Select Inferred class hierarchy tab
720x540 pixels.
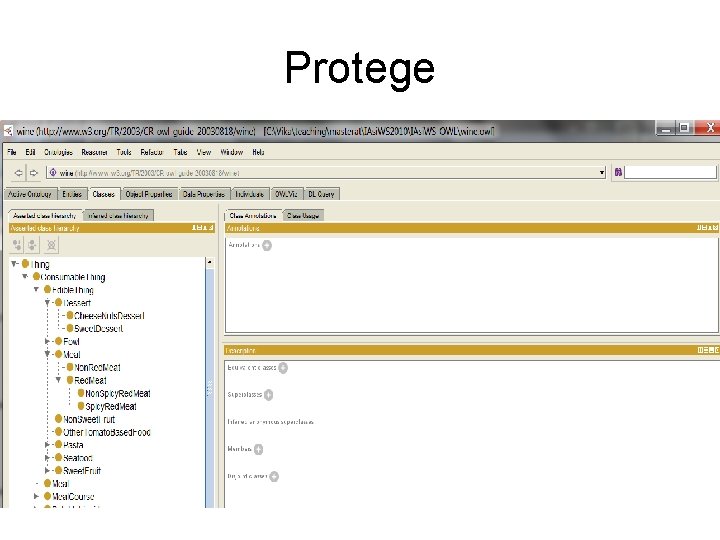[118, 215]
